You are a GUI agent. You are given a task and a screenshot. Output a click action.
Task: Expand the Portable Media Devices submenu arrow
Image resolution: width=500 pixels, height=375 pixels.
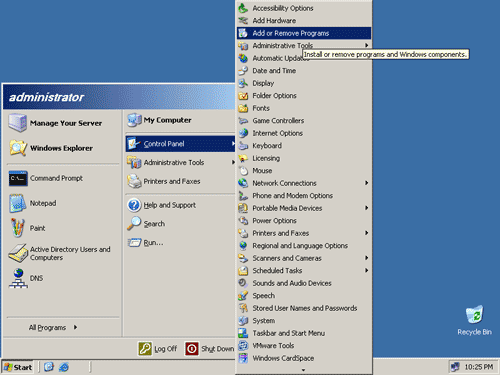point(366,208)
